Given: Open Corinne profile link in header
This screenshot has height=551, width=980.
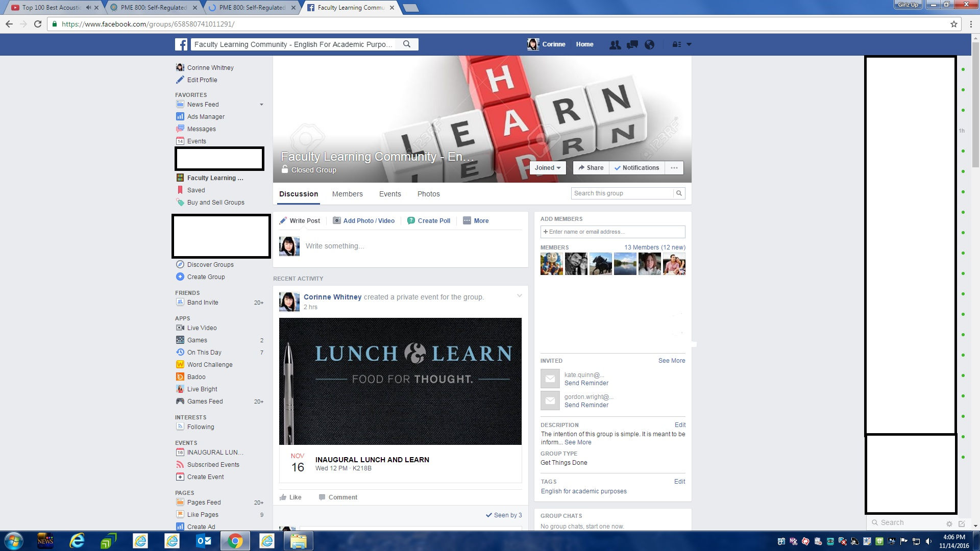Looking at the screenshot, I should point(547,44).
